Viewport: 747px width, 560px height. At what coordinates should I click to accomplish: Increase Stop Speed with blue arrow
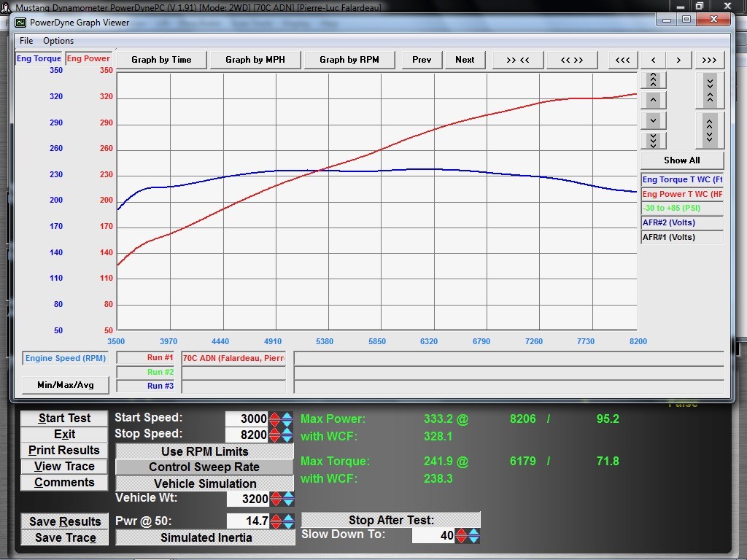tap(287, 435)
